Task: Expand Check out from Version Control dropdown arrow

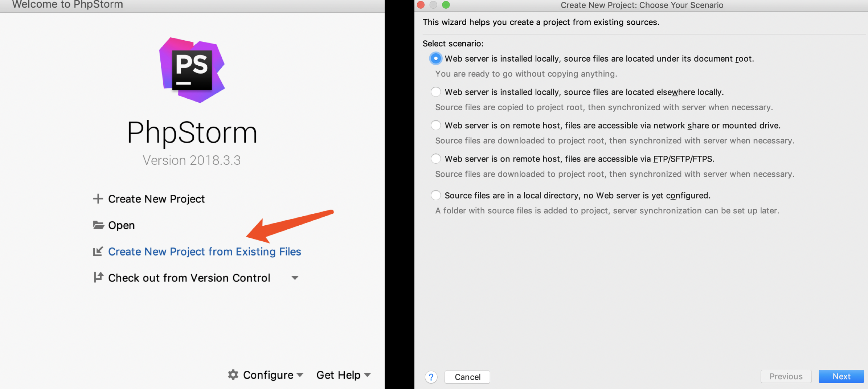Action: pyautogui.click(x=295, y=278)
